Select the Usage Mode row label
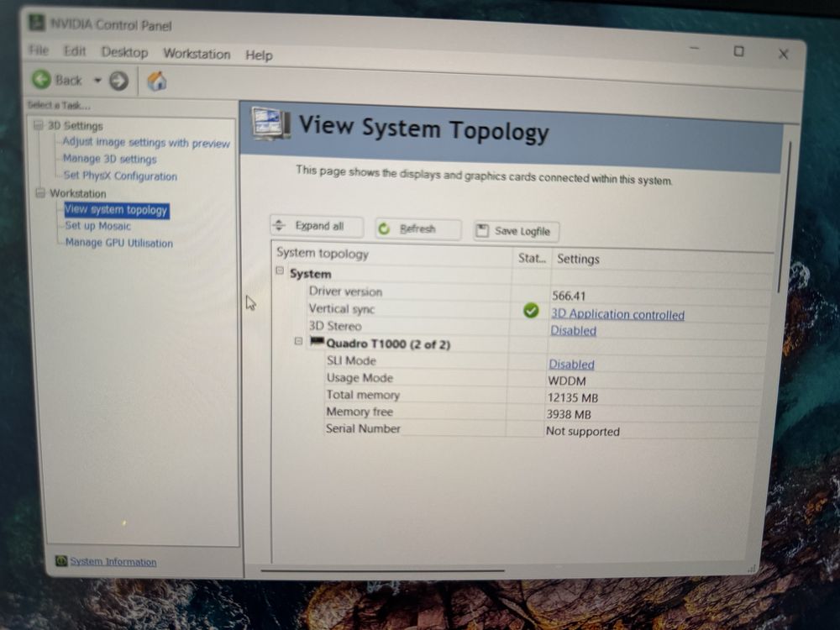Image resolution: width=840 pixels, height=630 pixels. point(360,378)
